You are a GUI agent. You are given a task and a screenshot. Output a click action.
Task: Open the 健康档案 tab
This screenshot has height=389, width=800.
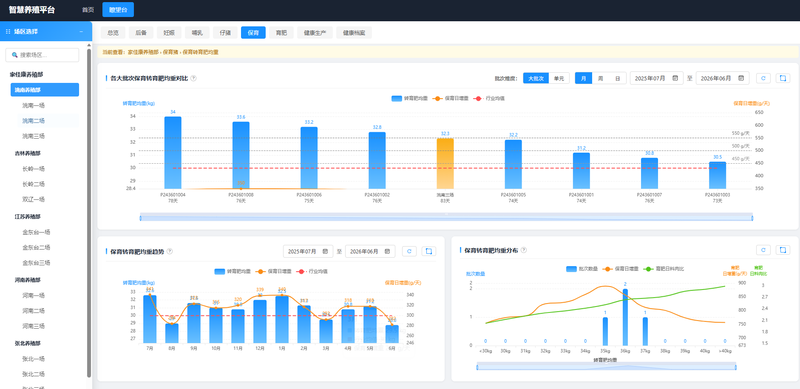(354, 33)
